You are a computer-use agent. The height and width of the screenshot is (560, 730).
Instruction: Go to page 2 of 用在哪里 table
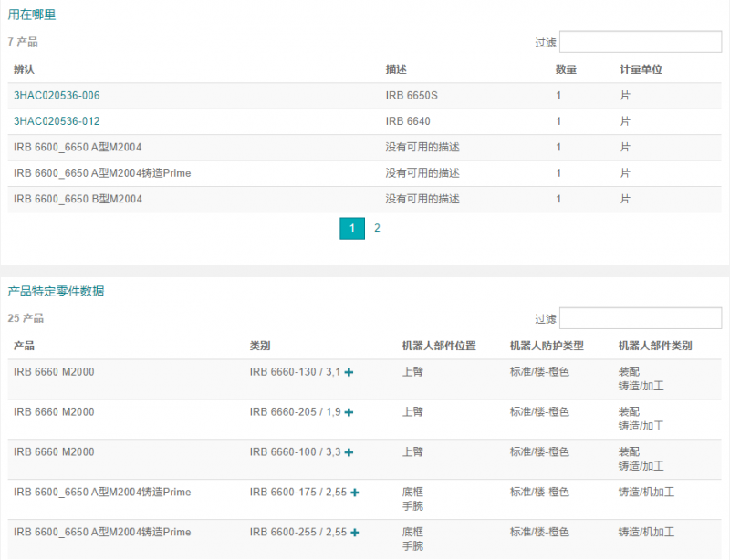[377, 228]
